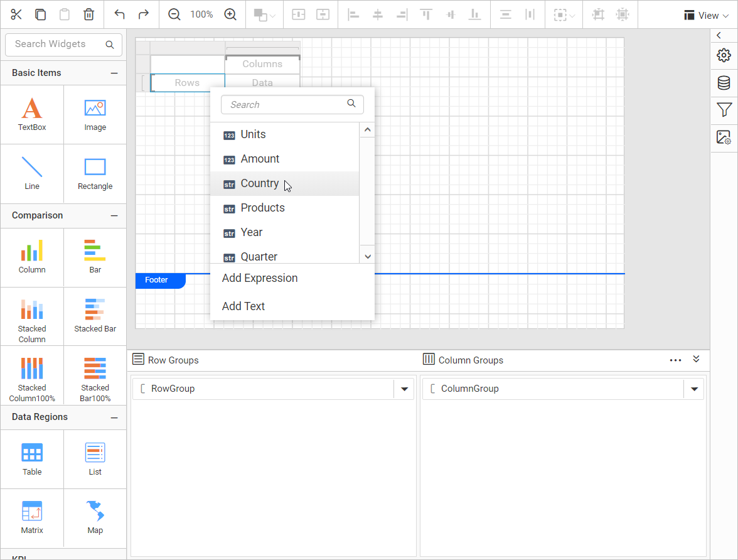
Task: Choose the Year field
Action: (284, 233)
